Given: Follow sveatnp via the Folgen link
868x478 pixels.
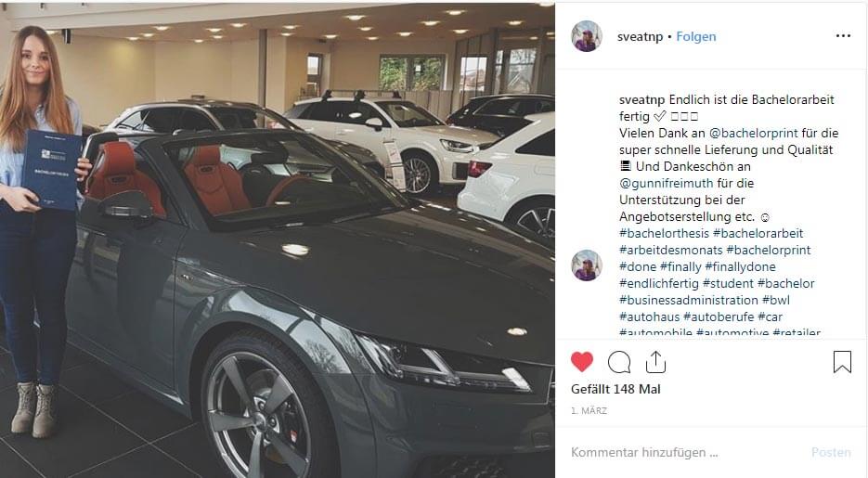Looking at the screenshot, I should (x=696, y=36).
